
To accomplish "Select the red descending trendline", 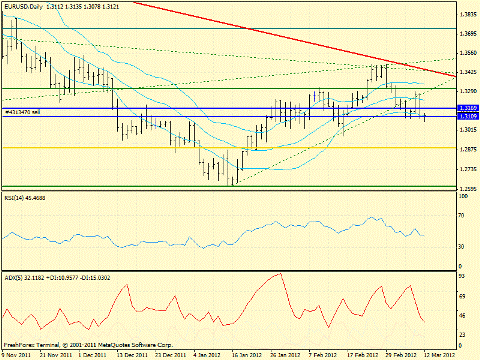I will (x=295, y=39).
